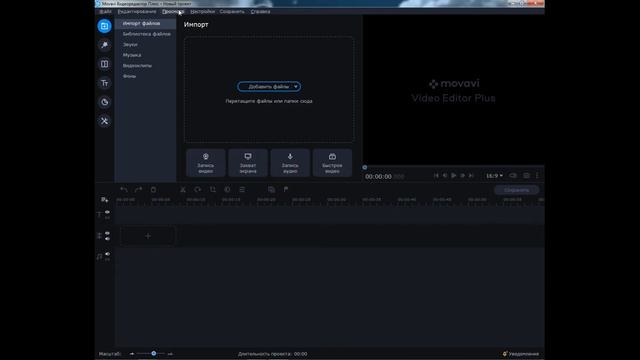
Task: Toggle visibility eye on the titles track
Action: 107,212
